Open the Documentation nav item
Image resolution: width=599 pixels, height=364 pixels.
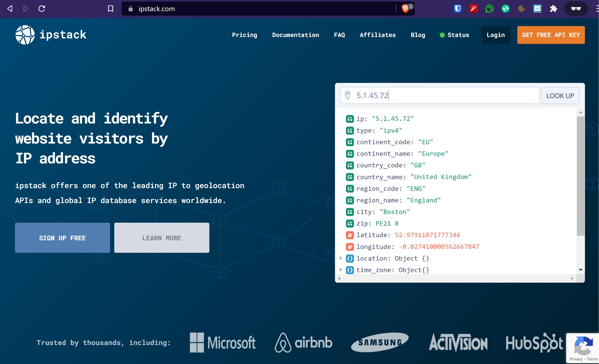(295, 35)
